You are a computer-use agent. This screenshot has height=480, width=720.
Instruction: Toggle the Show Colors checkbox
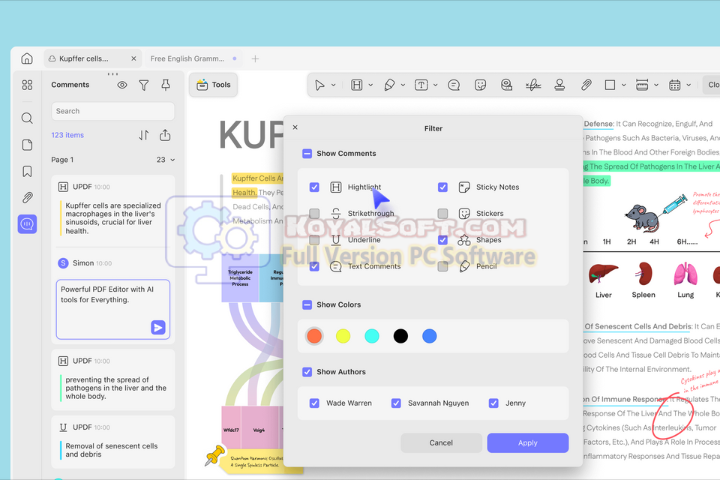click(x=307, y=305)
